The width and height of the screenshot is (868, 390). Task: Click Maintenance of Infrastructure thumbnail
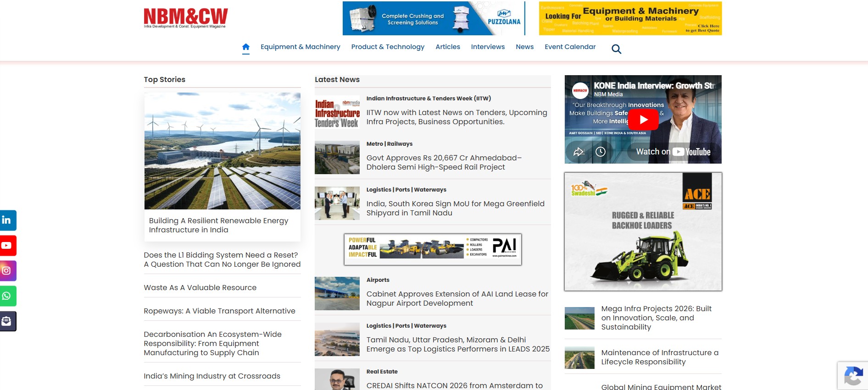point(579,357)
